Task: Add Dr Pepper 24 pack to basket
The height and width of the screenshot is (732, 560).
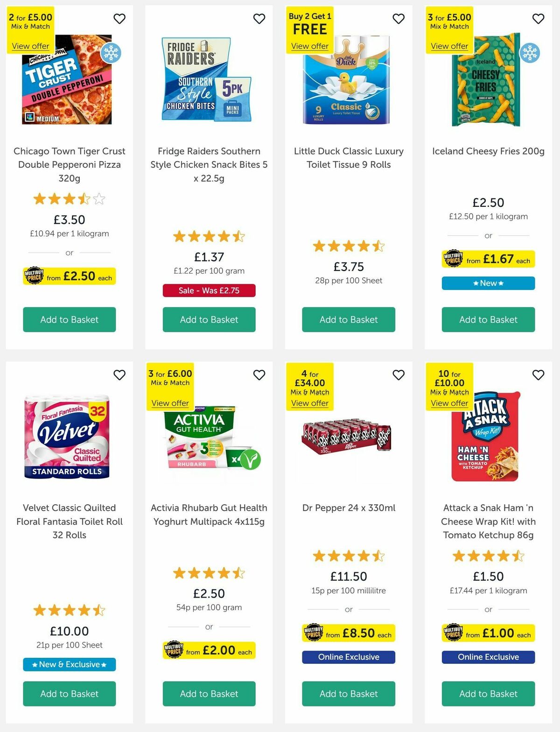Action: 349,694
